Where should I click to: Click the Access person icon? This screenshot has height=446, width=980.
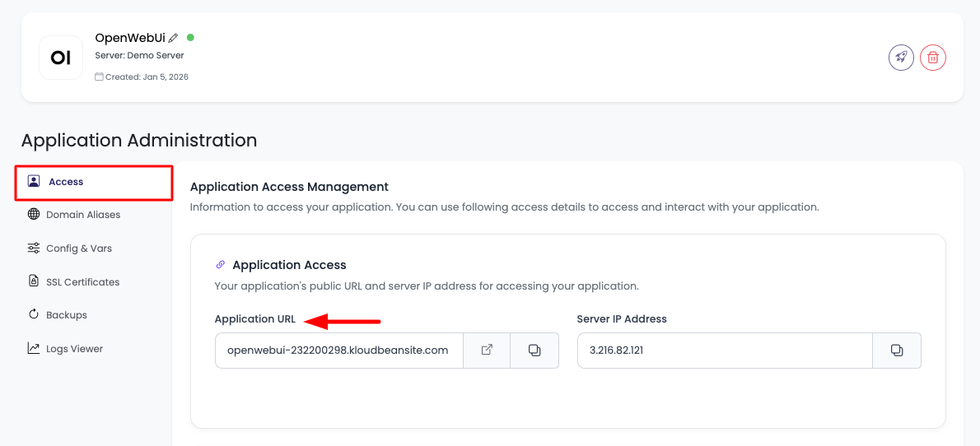pos(34,182)
